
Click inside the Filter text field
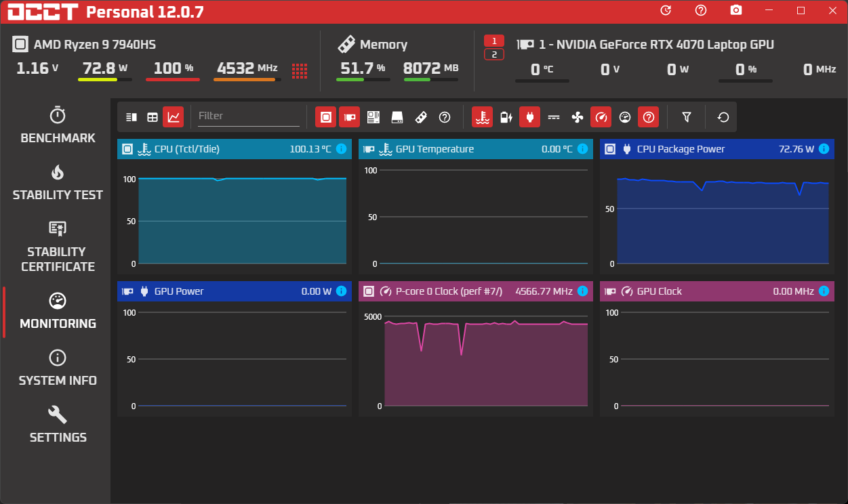(249, 116)
